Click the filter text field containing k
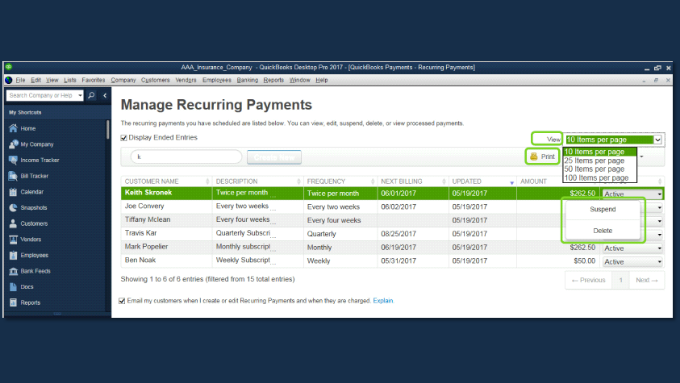Viewport: 680px width, 383px height. coord(186,157)
